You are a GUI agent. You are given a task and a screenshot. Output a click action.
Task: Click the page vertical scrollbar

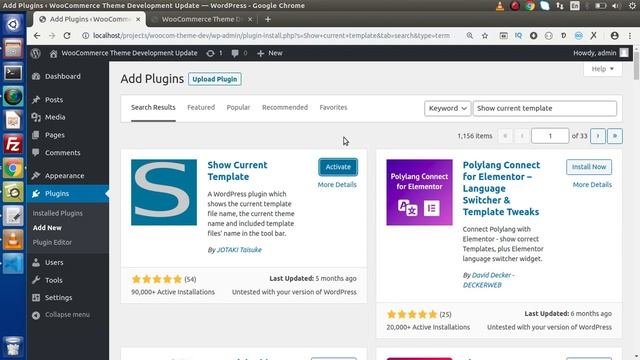tap(636, 65)
